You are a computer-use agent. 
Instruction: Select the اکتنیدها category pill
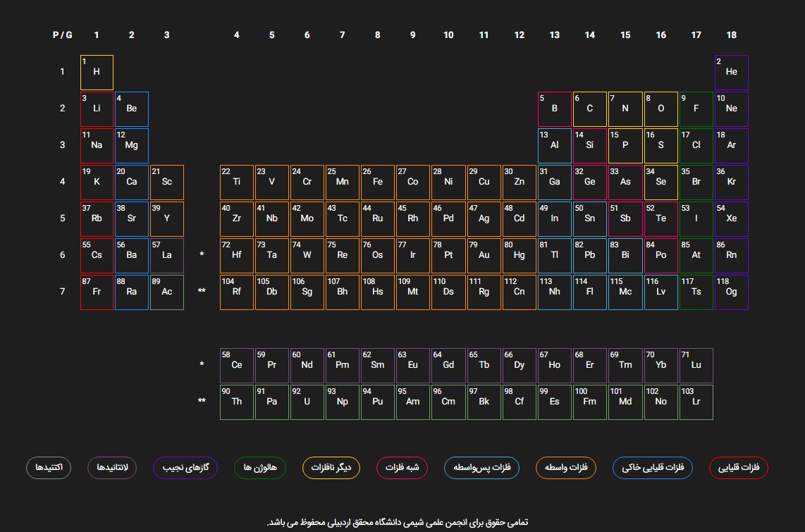[x=49, y=467]
